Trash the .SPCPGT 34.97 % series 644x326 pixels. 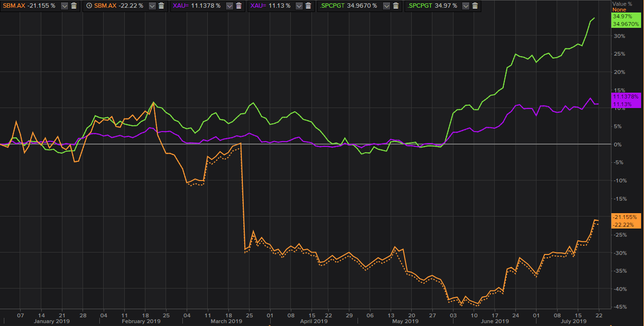point(475,6)
